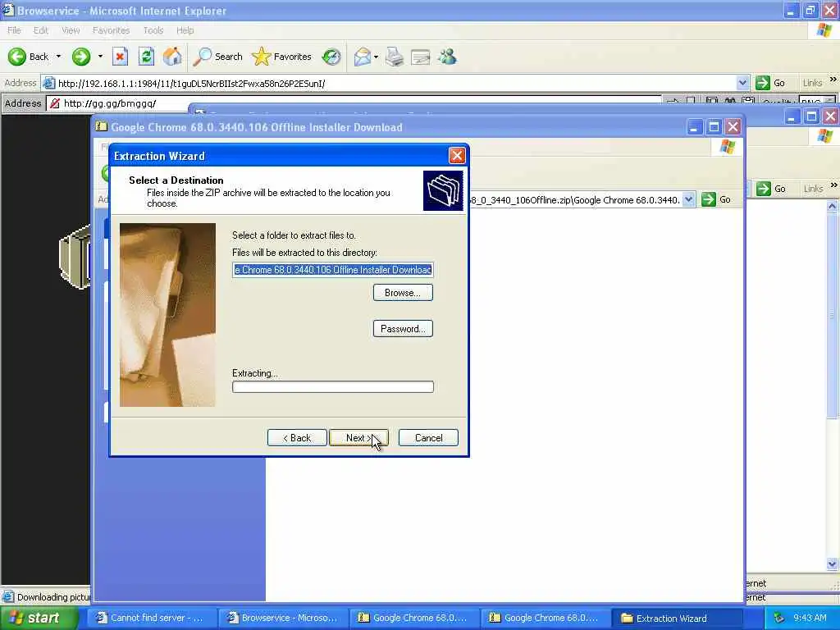Click the Browse... button in Extraction Wizard
This screenshot has width=840, height=630.
point(403,293)
